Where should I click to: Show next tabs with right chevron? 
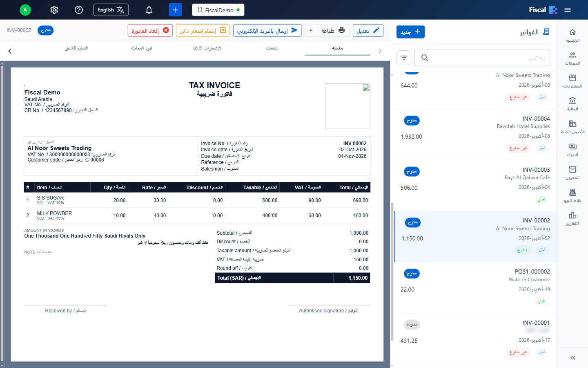tap(380, 51)
